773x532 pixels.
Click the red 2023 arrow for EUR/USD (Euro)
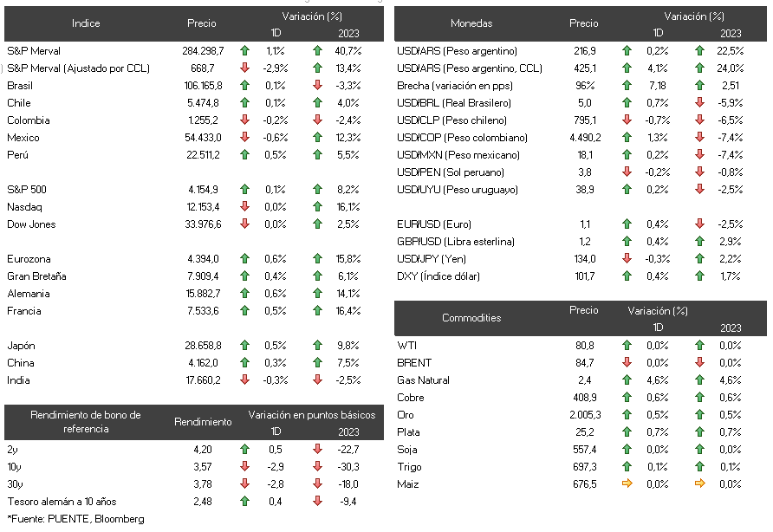pyautogui.click(x=699, y=224)
